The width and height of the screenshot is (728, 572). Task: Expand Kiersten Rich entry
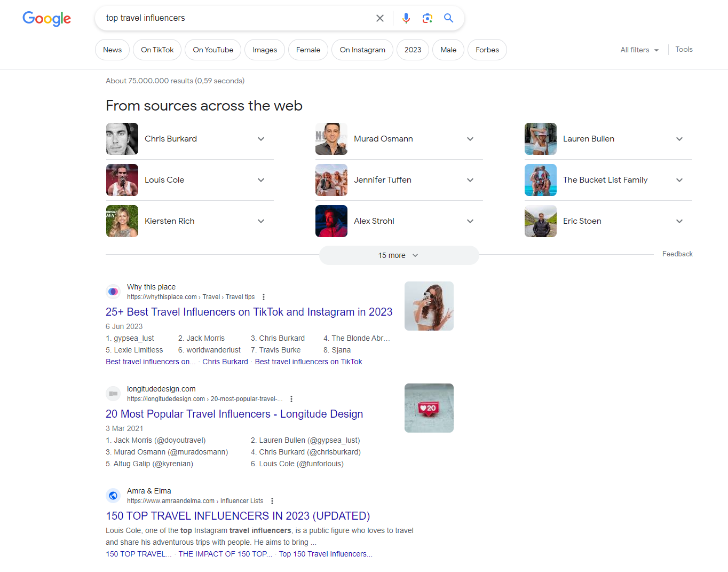pos(261,221)
